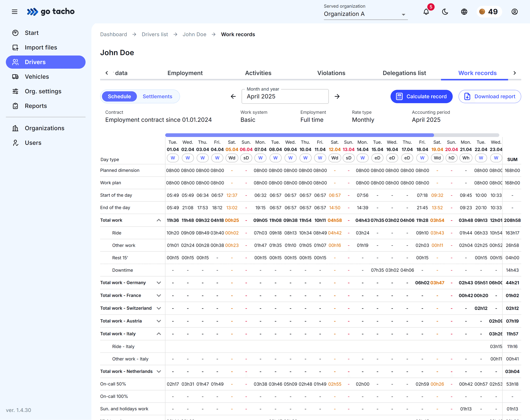Open the user account profile icon
This screenshot has width=530, height=420.
515,12
